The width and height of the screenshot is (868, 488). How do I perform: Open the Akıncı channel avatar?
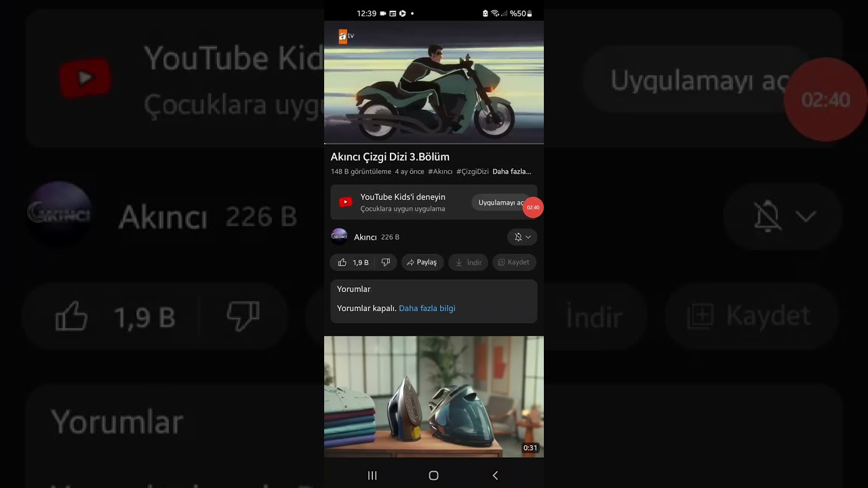click(x=339, y=237)
